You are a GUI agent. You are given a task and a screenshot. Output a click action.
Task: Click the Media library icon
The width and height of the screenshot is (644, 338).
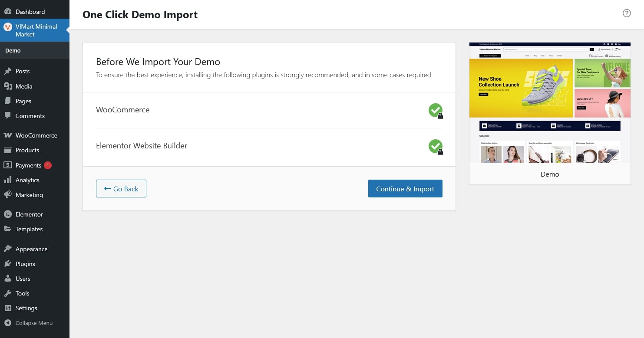coord(7,86)
